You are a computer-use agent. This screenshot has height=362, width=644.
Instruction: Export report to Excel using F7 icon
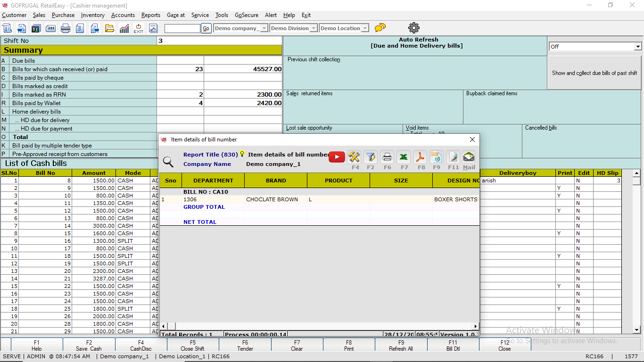click(x=404, y=157)
